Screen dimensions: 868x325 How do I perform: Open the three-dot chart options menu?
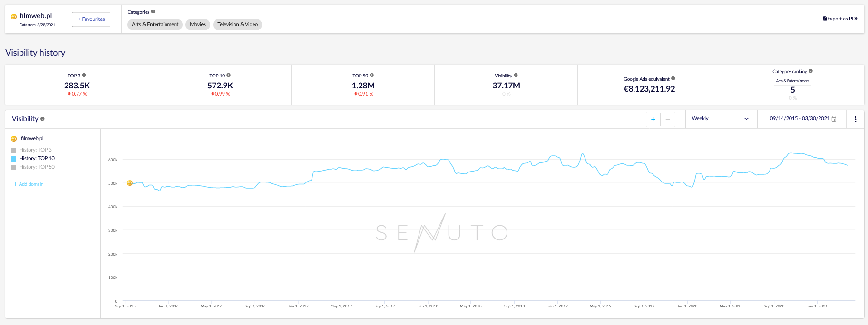(855, 119)
